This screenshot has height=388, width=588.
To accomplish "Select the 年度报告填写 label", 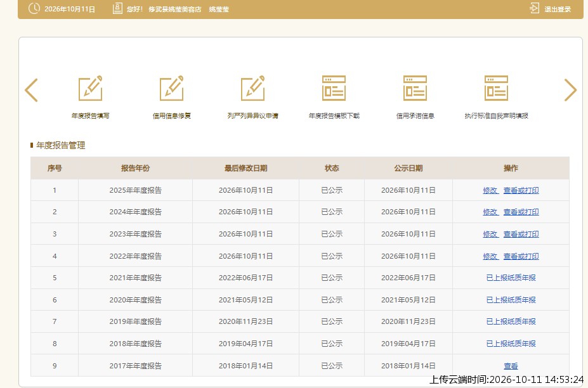I will coord(90,116).
